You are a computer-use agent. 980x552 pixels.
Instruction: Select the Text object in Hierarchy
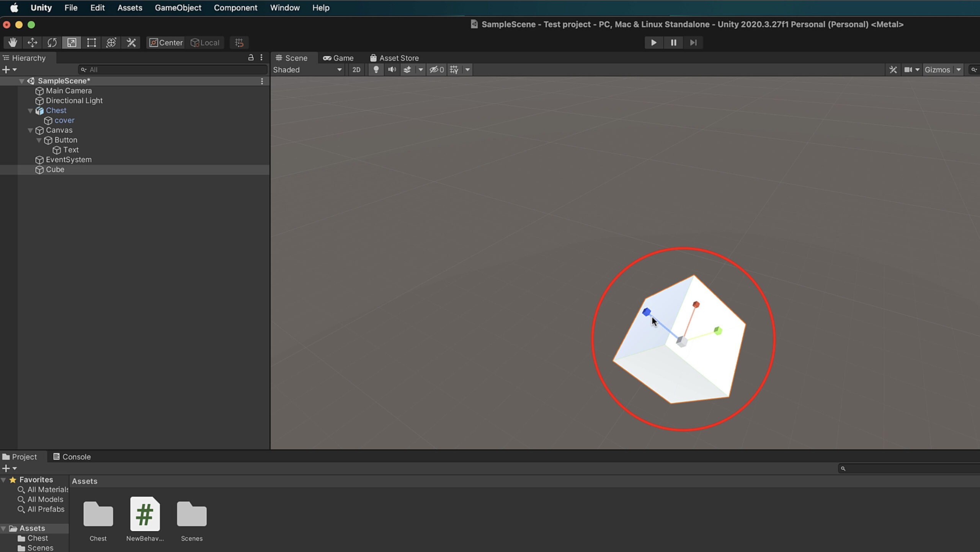point(70,150)
